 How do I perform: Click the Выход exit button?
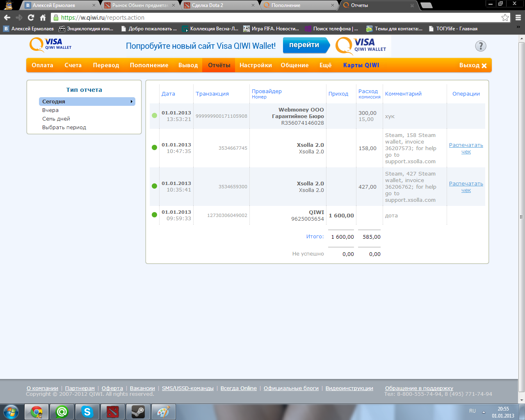tap(473, 65)
